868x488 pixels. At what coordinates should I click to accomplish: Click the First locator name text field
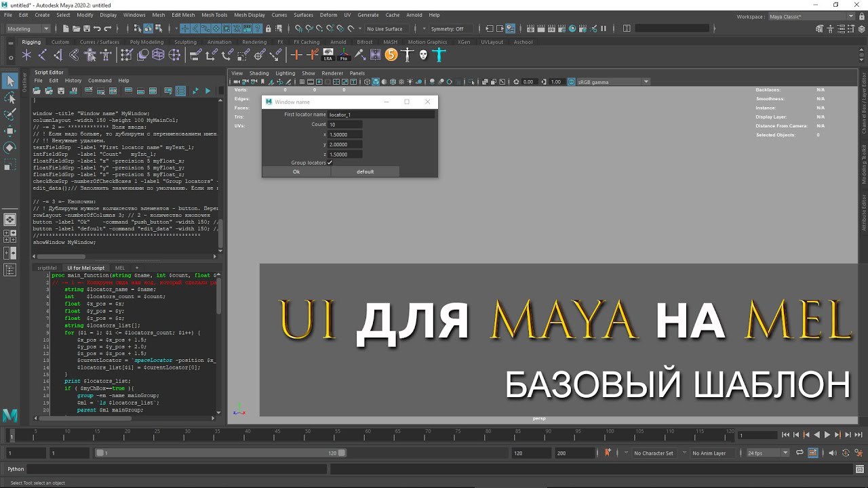380,115
